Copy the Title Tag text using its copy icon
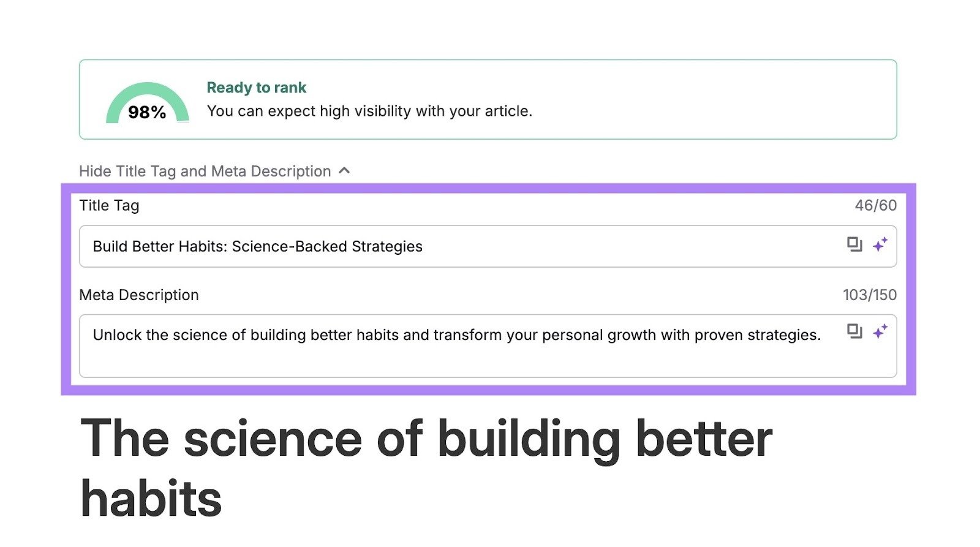Image resolution: width=980 pixels, height=547 pixels. (x=856, y=244)
